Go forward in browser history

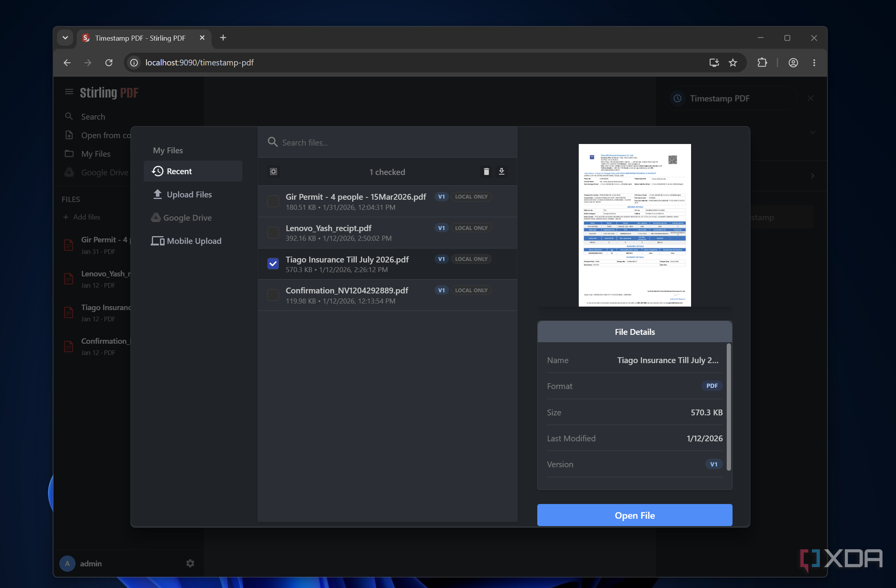pos(88,62)
